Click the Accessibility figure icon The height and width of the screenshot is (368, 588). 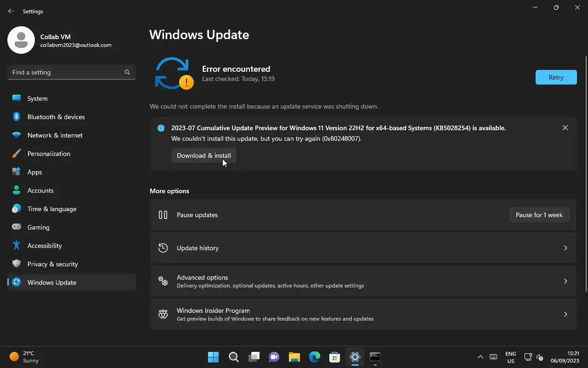coord(17,246)
